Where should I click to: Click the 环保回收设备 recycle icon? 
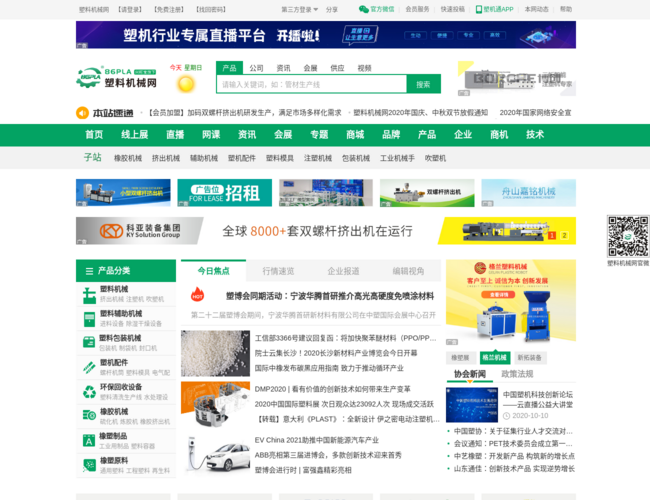click(89, 392)
